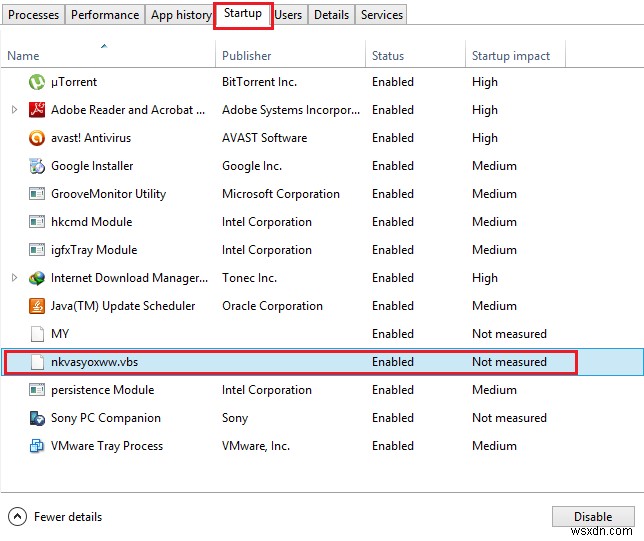Viewport: 644px width, 541px height.
Task: Expand the Adobe Reader and Acrobat entry
Action: pyautogui.click(x=14, y=110)
